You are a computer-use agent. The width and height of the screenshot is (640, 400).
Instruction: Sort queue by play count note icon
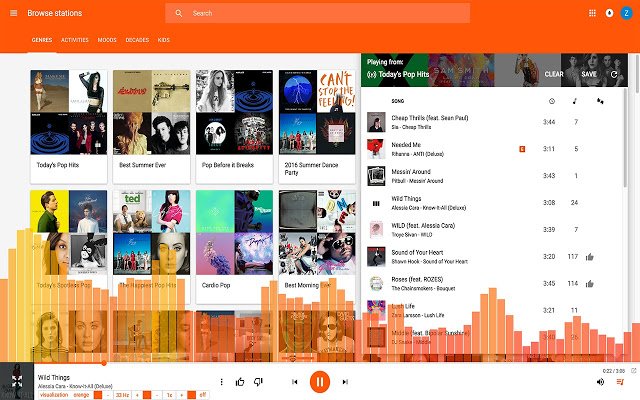(x=575, y=101)
